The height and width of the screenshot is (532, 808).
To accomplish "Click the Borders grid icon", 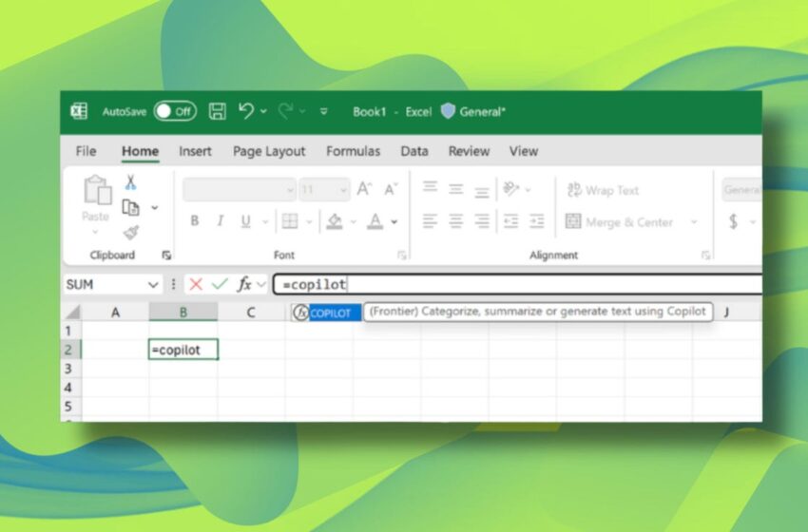I will [x=290, y=221].
